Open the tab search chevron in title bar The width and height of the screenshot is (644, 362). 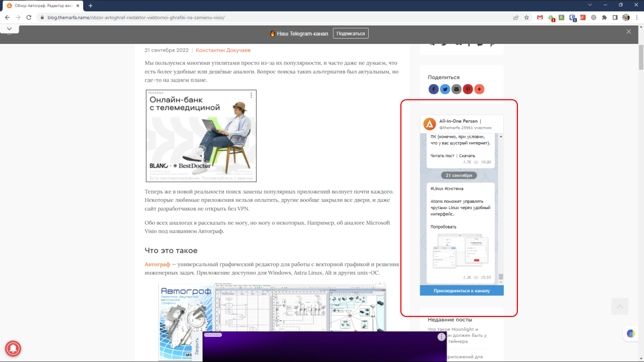tap(590, 5)
